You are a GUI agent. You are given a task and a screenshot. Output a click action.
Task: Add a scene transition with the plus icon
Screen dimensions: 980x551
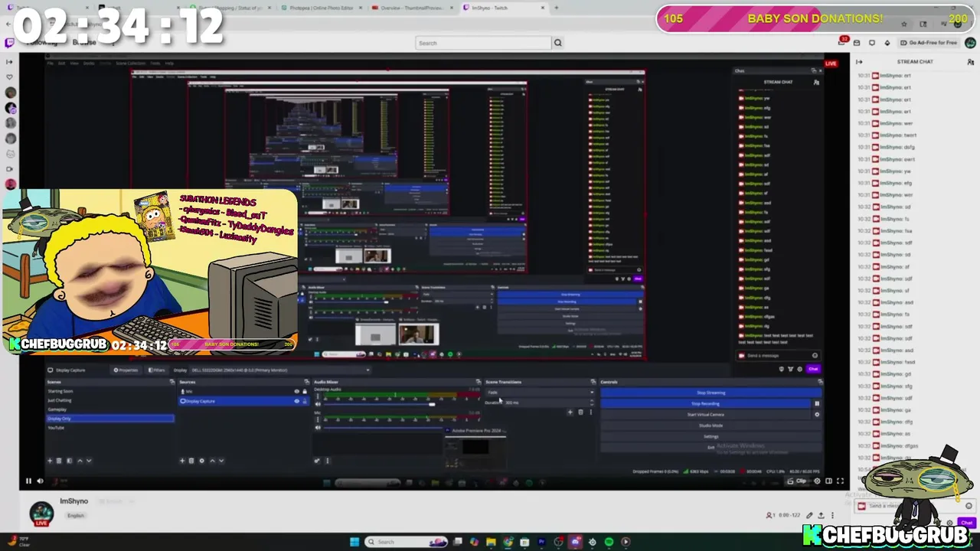(x=570, y=412)
